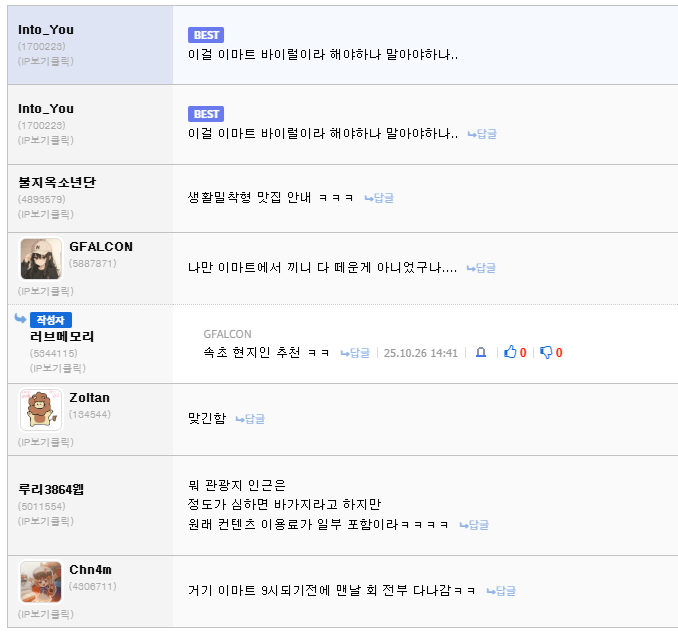Click the BEST badge on the top comment
678x638 pixels.
206,35
